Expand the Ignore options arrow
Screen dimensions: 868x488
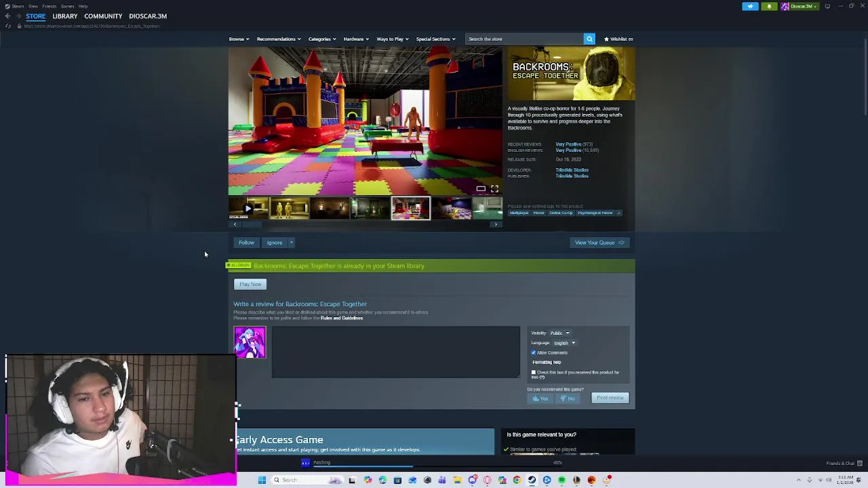(x=291, y=243)
